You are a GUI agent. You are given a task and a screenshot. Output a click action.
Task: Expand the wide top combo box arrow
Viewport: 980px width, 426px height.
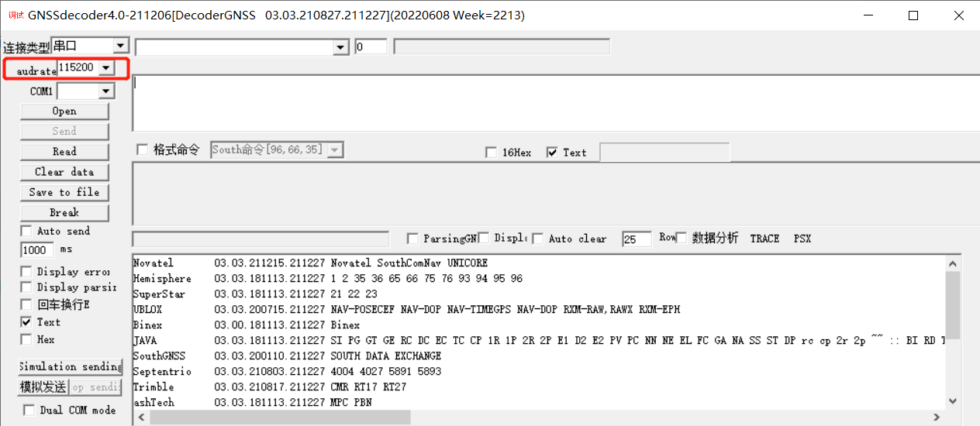point(340,47)
